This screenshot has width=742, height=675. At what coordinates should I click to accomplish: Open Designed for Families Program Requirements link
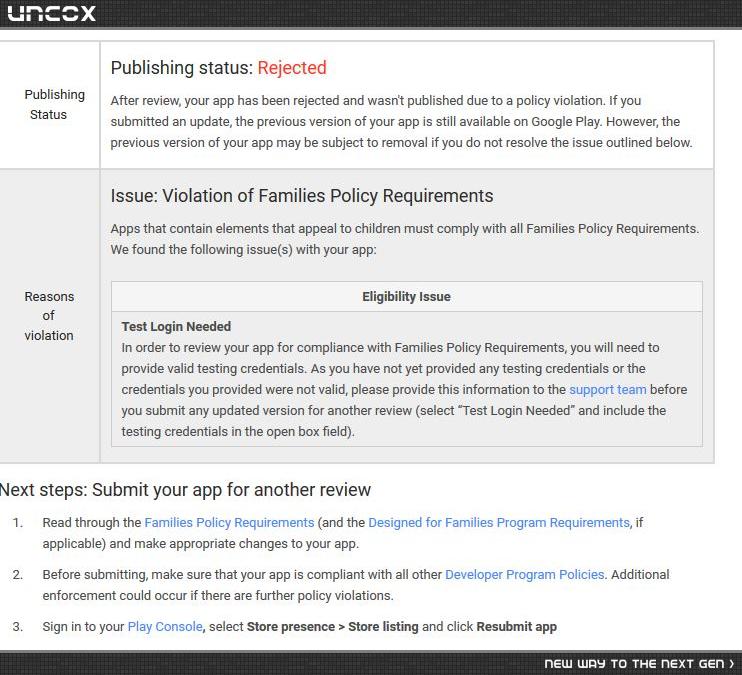[499, 523]
